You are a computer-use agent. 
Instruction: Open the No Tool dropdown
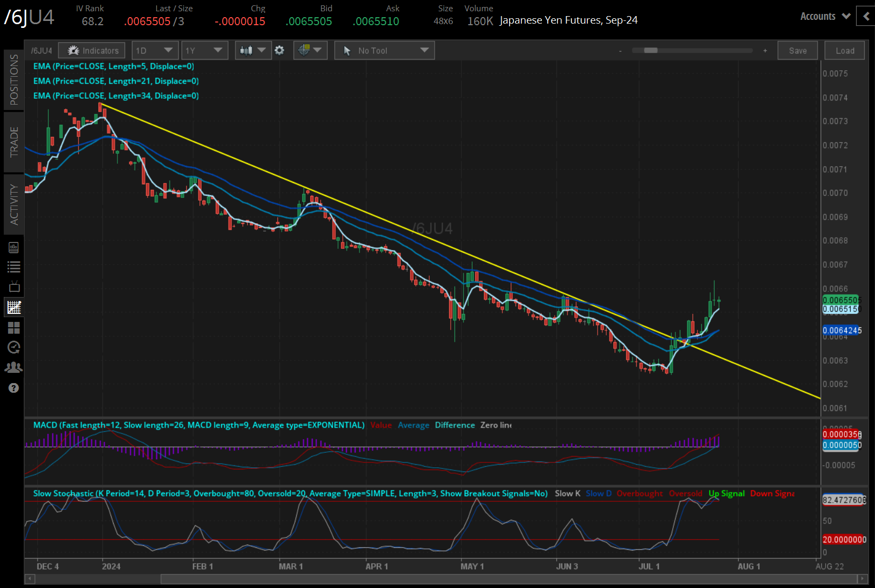tap(384, 50)
